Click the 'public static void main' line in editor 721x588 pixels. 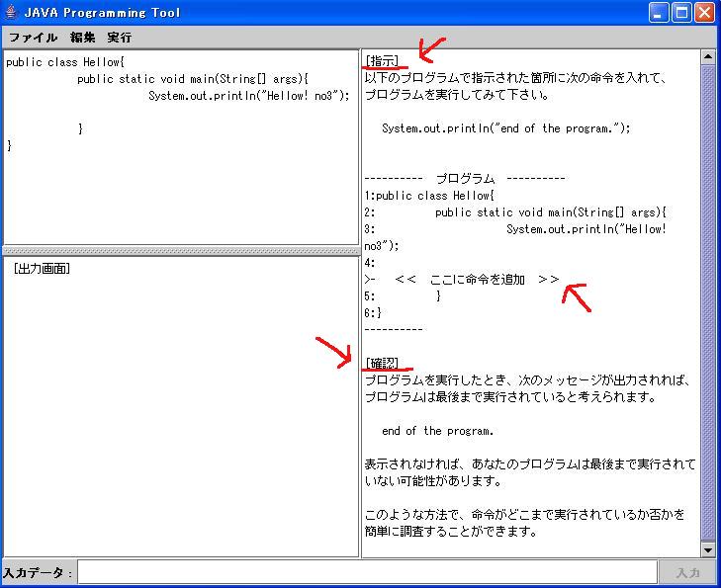pyautogui.click(x=193, y=79)
